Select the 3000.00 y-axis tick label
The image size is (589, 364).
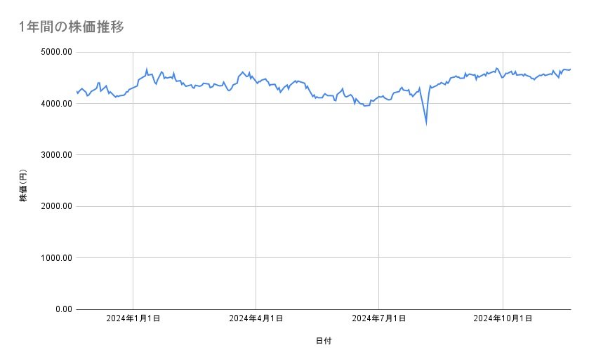[x=55, y=155]
